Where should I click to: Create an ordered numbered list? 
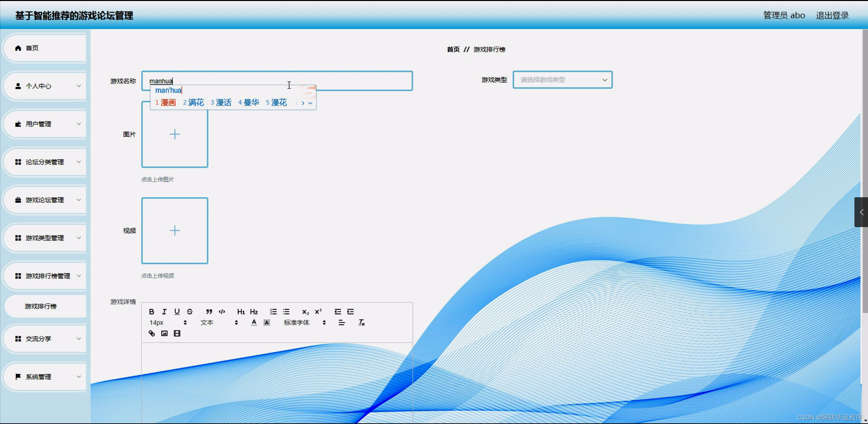click(273, 311)
